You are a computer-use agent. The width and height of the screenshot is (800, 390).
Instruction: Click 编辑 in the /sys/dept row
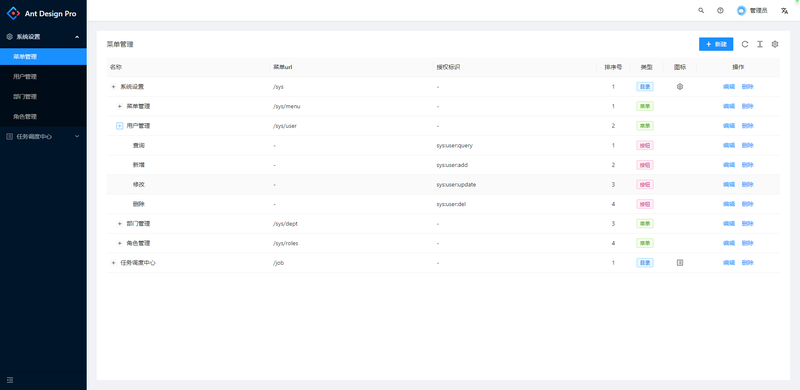coord(729,224)
